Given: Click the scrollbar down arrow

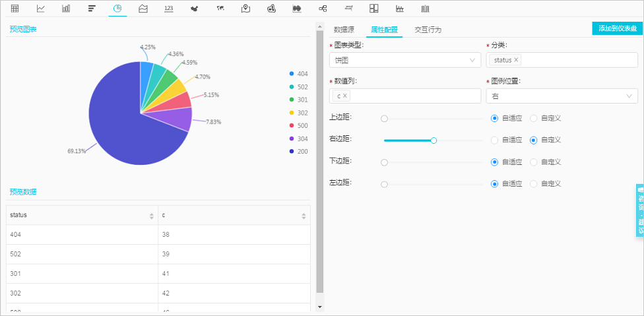Looking at the screenshot, I should [x=320, y=307].
